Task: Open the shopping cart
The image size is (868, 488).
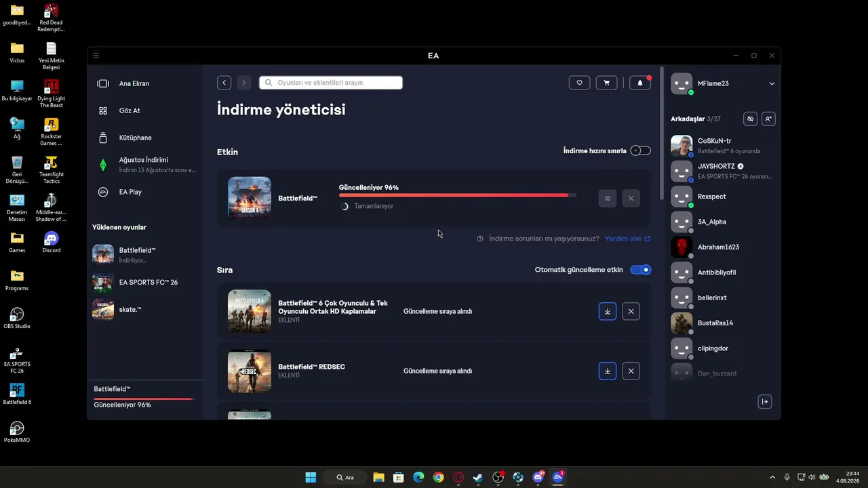Action: [x=606, y=83]
